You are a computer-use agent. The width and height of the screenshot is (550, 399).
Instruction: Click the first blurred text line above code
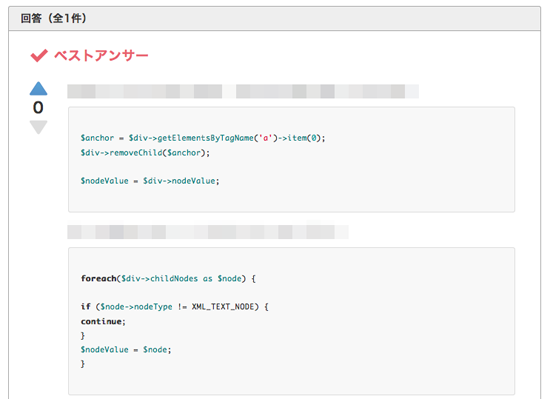(x=243, y=91)
